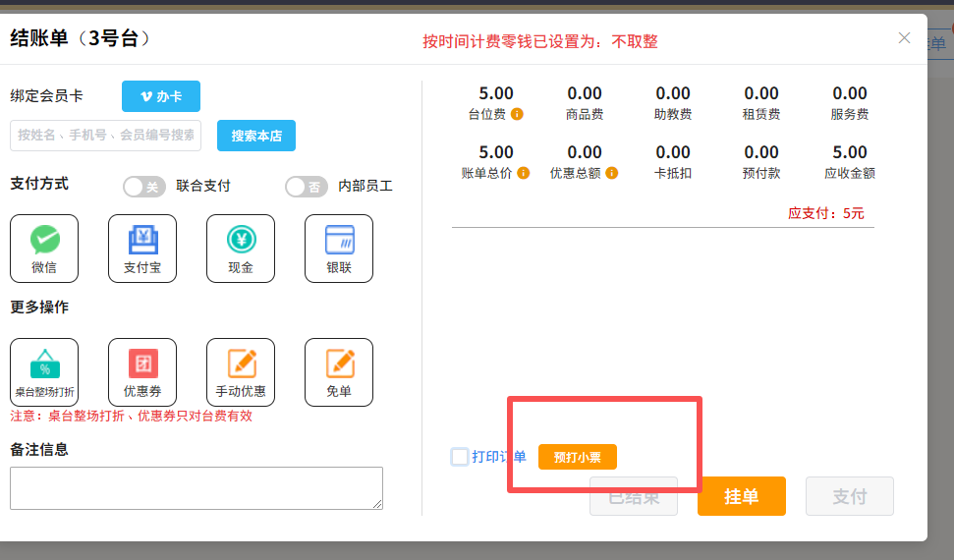The width and height of the screenshot is (954, 560).
Task: Click the 预付款 label
Action: tap(761, 173)
